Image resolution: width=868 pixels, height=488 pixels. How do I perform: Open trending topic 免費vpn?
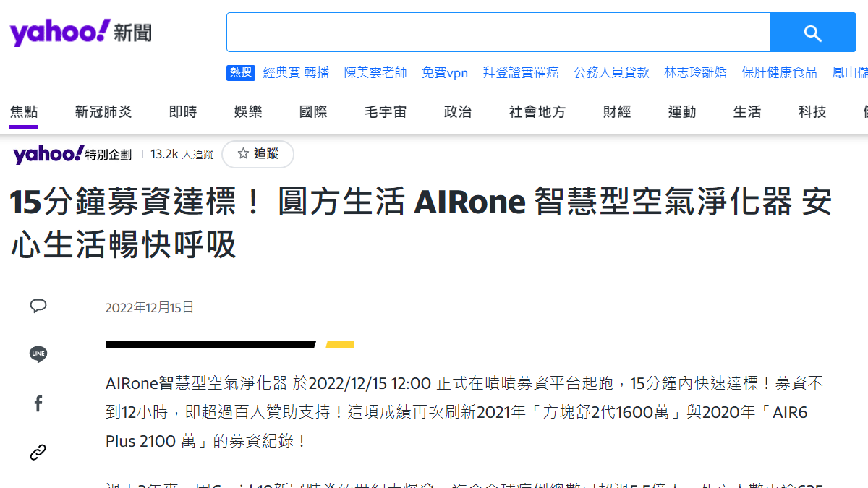click(445, 72)
